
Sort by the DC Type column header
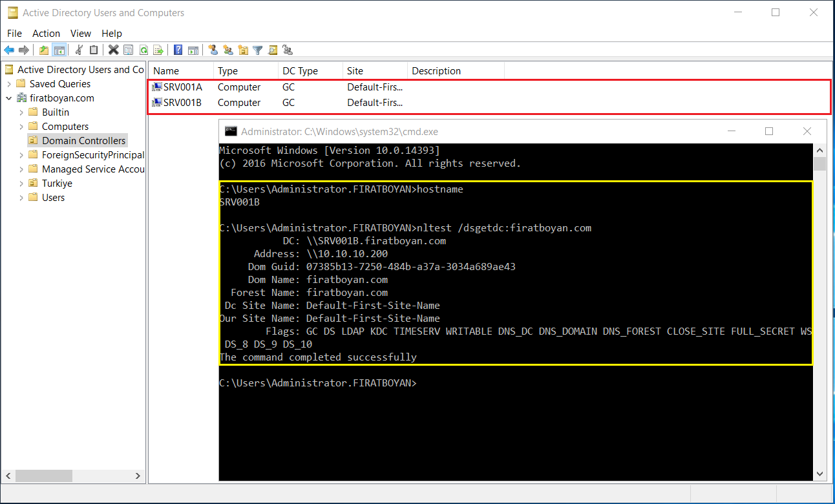pyautogui.click(x=311, y=71)
